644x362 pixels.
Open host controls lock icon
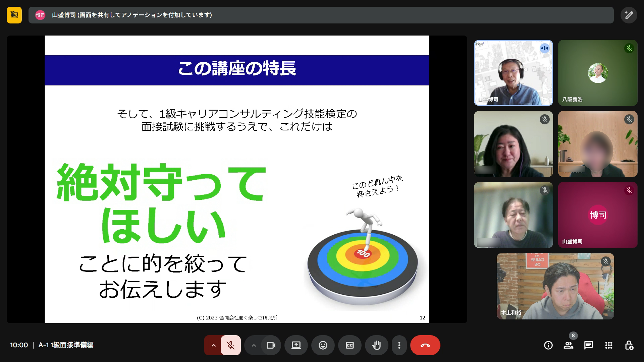(x=629, y=345)
